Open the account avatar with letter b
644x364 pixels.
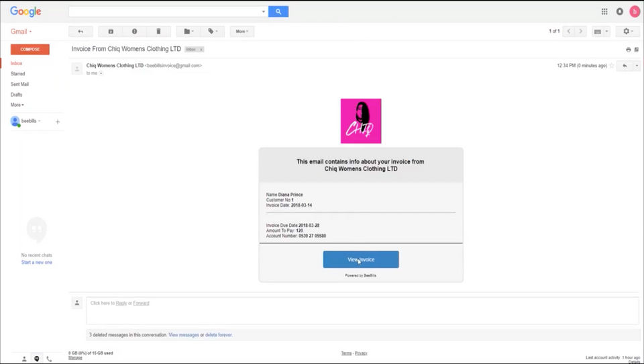point(635,11)
